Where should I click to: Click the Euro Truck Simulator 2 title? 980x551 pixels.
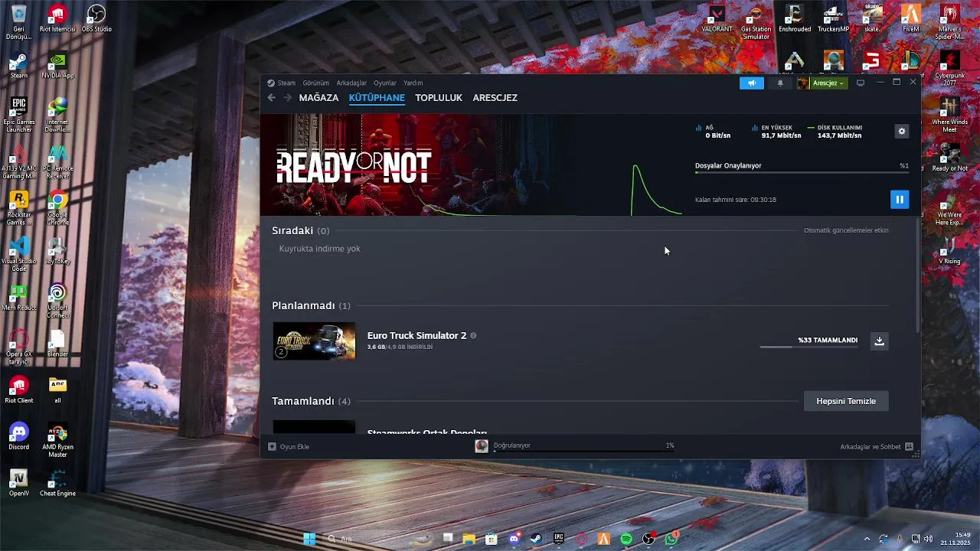pos(416,335)
